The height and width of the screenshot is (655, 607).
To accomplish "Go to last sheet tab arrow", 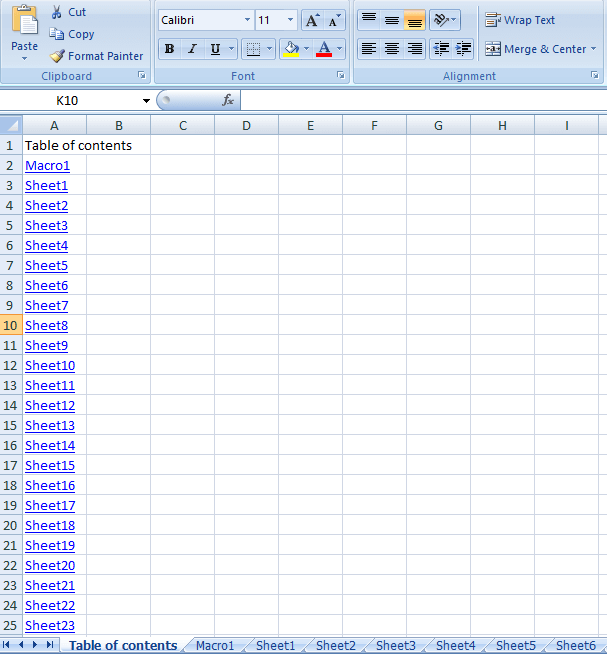I will [50, 645].
